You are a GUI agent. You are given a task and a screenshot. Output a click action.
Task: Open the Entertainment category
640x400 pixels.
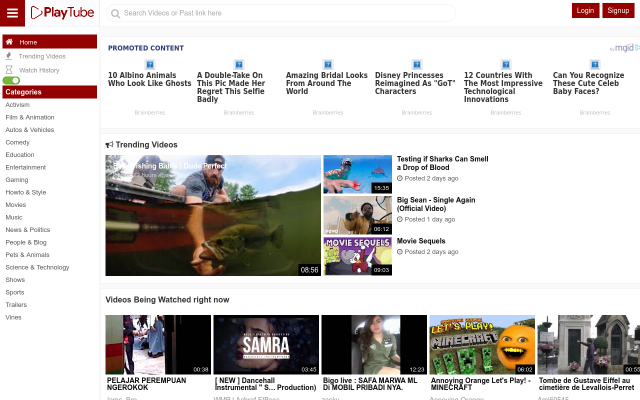point(26,167)
